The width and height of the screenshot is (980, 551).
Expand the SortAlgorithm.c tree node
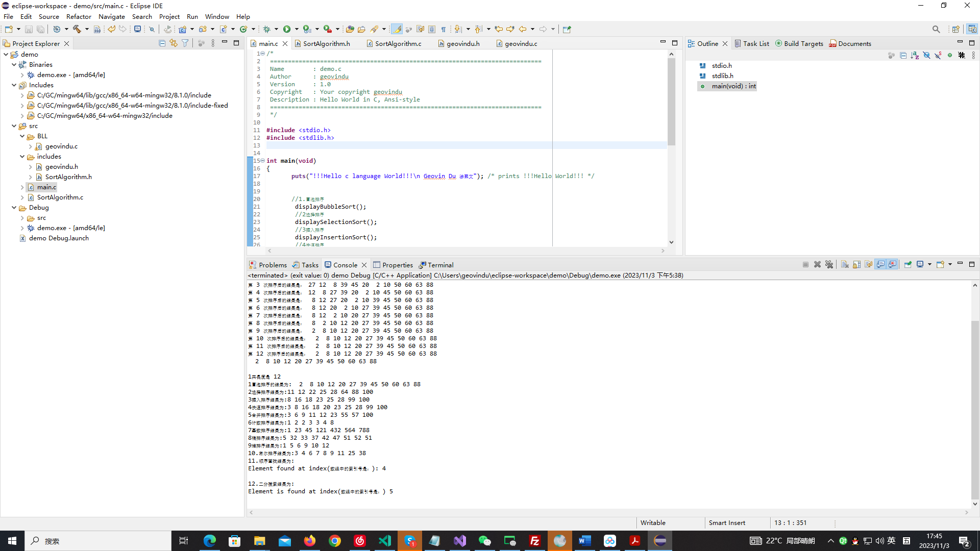(22, 197)
